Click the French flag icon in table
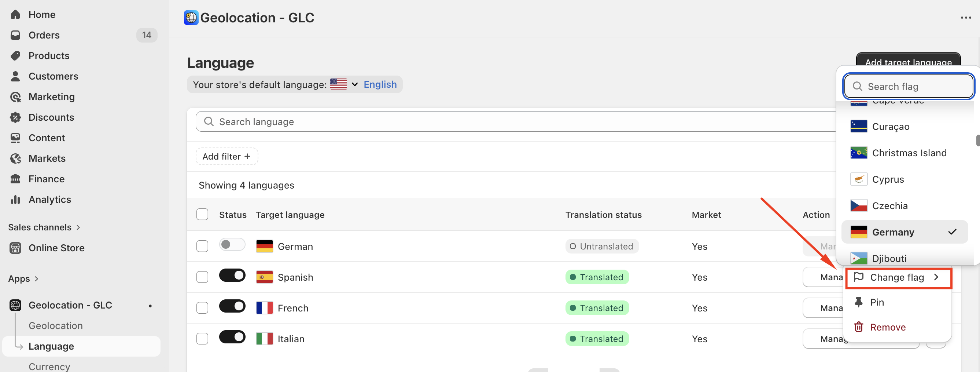Viewport: 980px width, 372px height. tap(264, 308)
